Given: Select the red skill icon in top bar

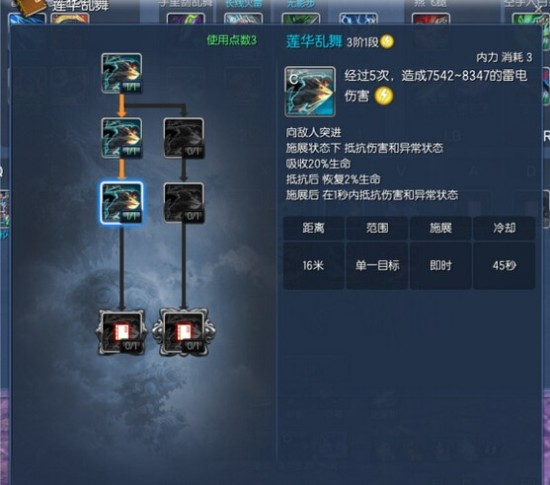Looking at the screenshot, I should (431, 19).
